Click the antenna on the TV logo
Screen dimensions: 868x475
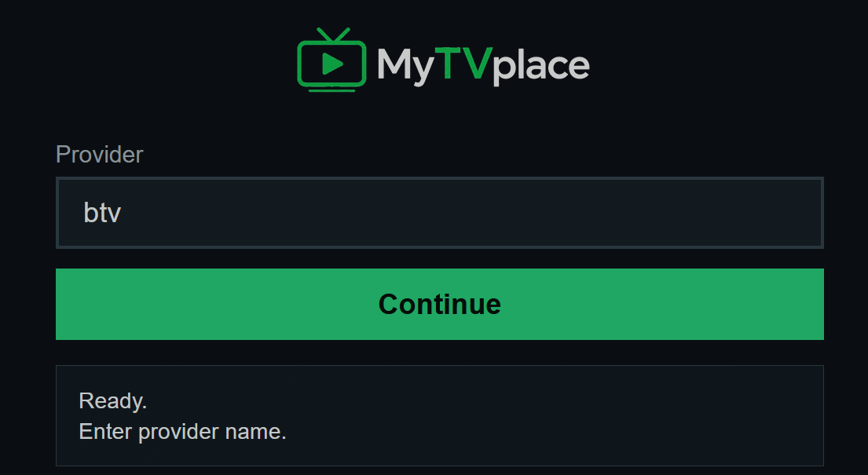coord(333,35)
